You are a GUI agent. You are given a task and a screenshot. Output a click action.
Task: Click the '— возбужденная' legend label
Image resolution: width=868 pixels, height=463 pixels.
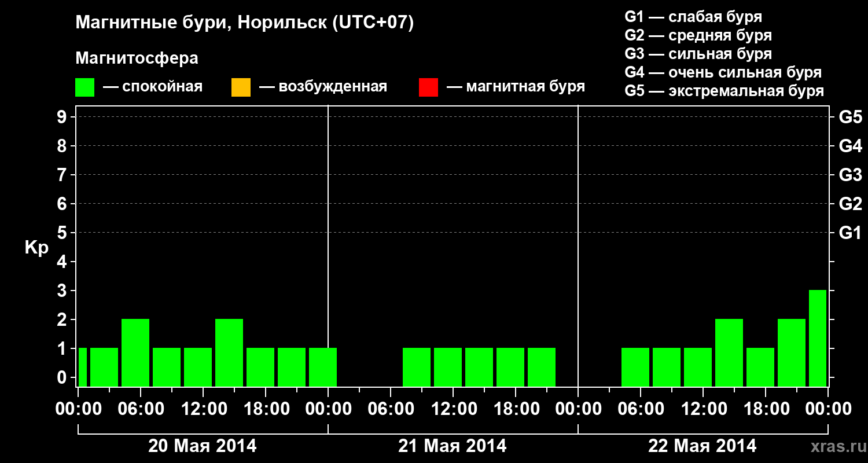point(323,87)
